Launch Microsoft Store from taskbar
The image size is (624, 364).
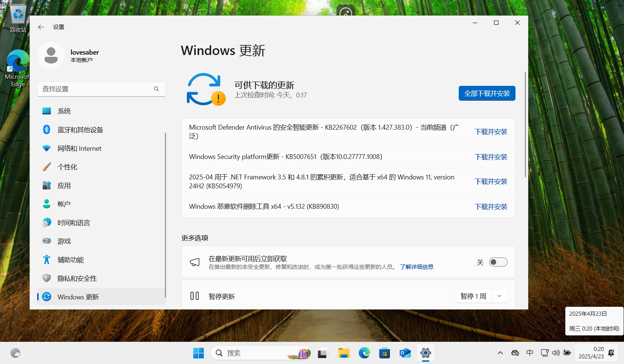click(x=384, y=353)
